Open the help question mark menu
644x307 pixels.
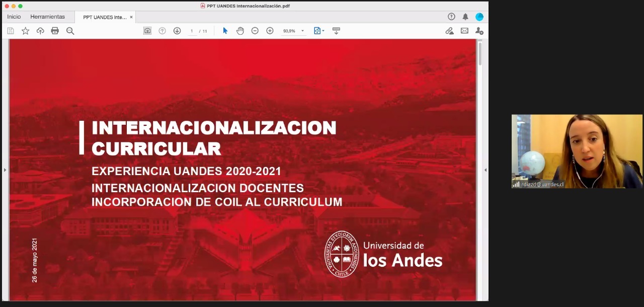tap(451, 17)
